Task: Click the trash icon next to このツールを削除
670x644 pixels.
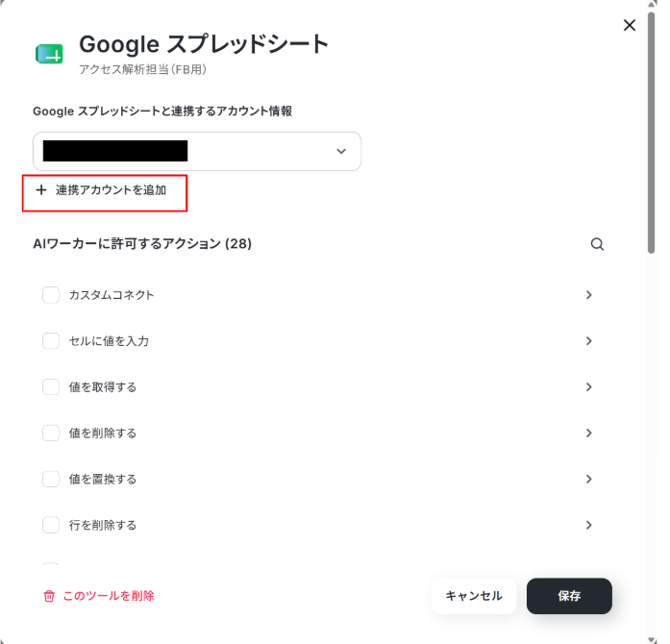Action: [49, 596]
